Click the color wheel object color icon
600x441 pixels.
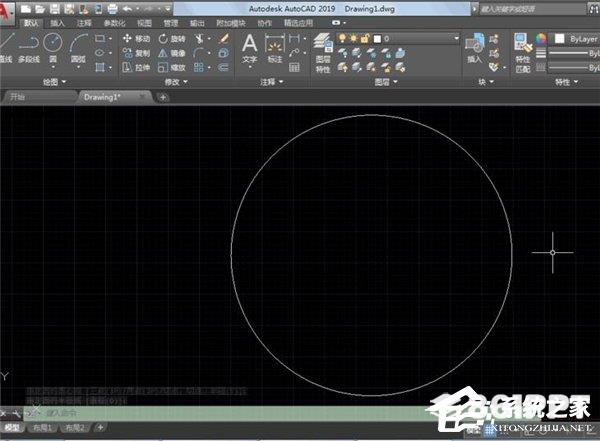click(x=541, y=39)
